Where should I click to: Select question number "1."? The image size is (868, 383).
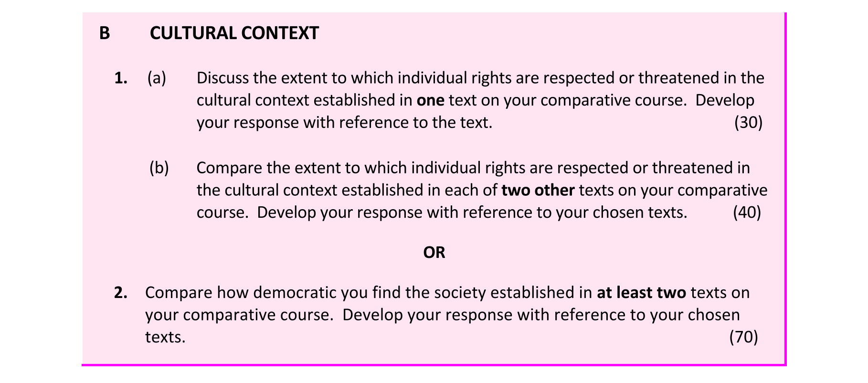[121, 78]
